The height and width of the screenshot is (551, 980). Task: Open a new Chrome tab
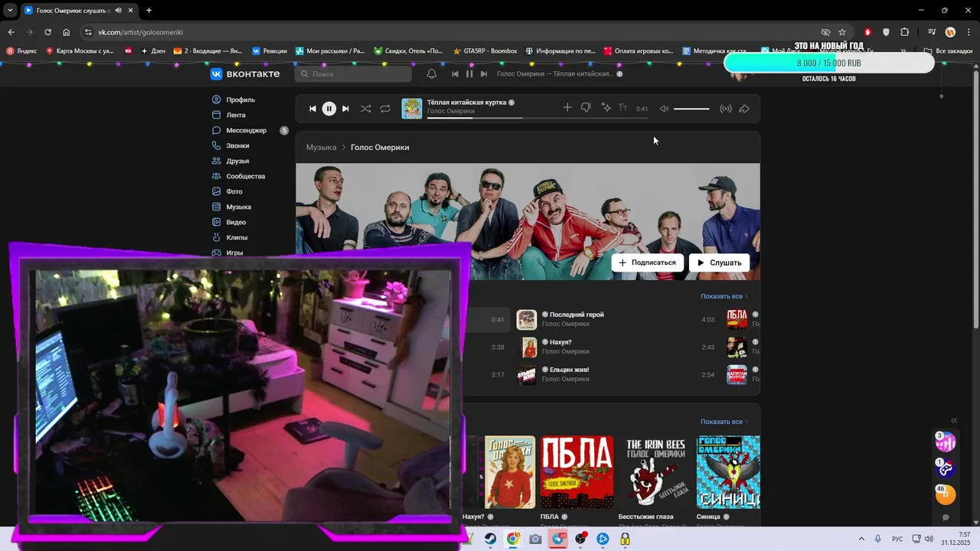[x=149, y=11]
